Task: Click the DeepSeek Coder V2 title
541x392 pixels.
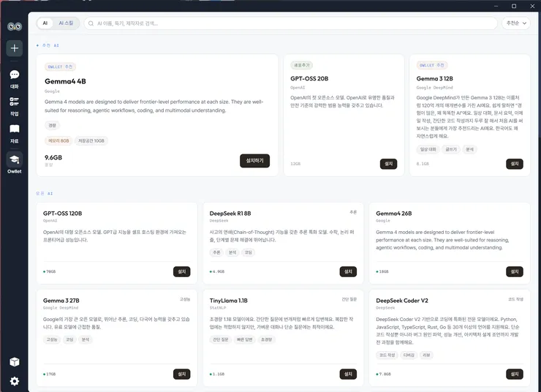Action: coord(402,301)
